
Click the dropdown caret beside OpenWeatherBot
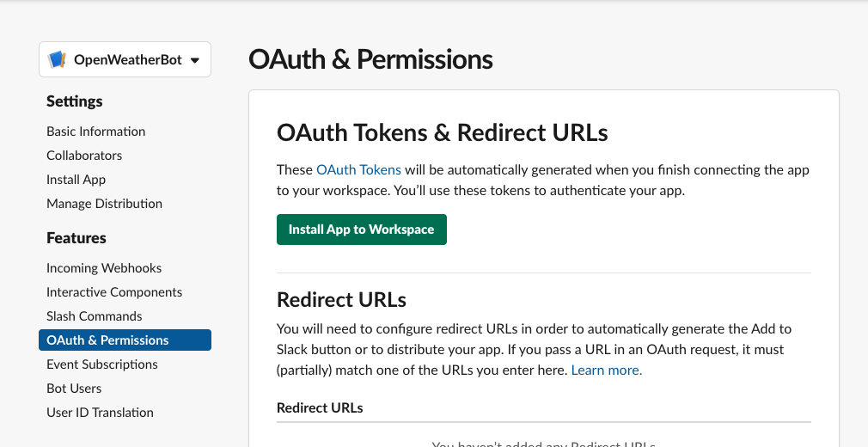tap(195, 60)
